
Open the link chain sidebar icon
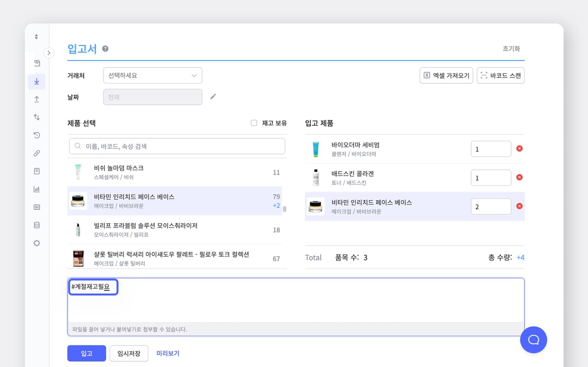tap(37, 153)
